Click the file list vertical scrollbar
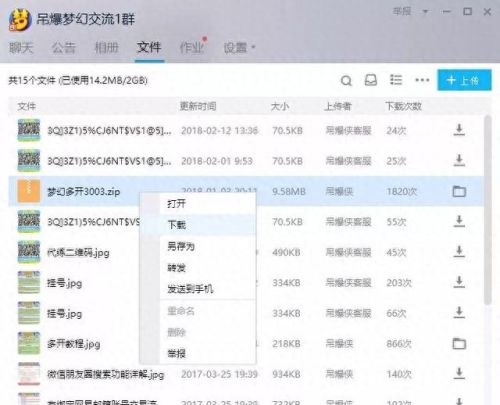The height and width of the screenshot is (405, 500). coord(488,210)
